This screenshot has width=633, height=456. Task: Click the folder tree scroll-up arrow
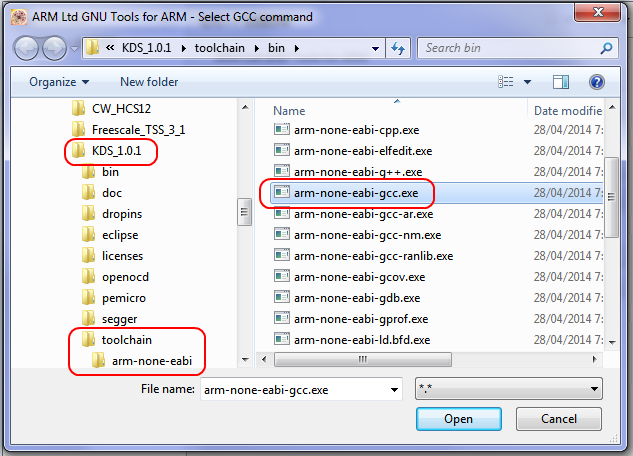pyautogui.click(x=245, y=107)
